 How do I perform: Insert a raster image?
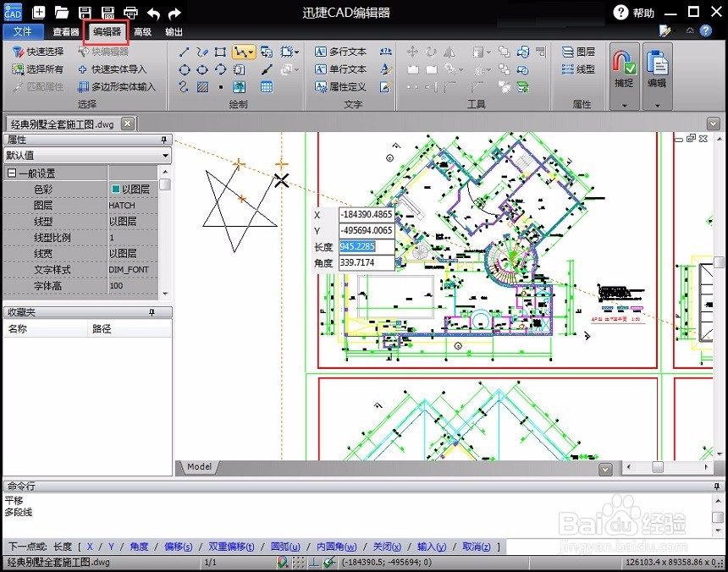pyautogui.click(x=239, y=87)
